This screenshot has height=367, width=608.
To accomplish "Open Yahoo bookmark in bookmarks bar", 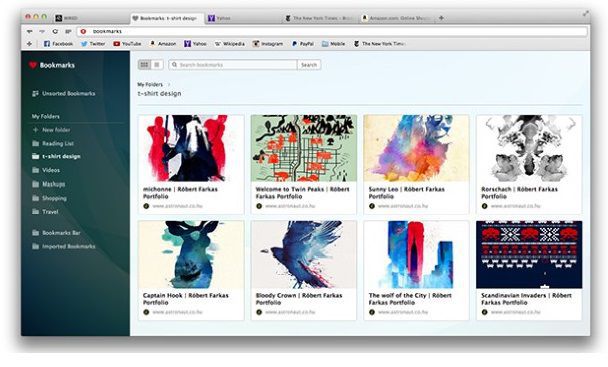I will [x=195, y=44].
